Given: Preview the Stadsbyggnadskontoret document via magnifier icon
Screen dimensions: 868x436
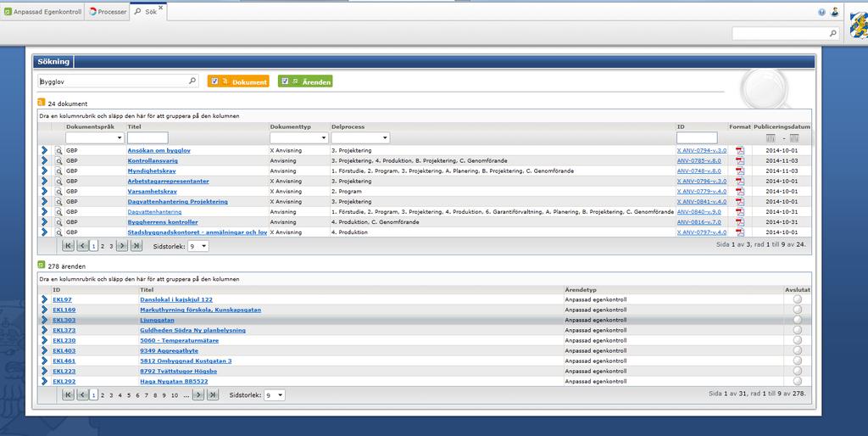Looking at the screenshot, I should [x=58, y=232].
